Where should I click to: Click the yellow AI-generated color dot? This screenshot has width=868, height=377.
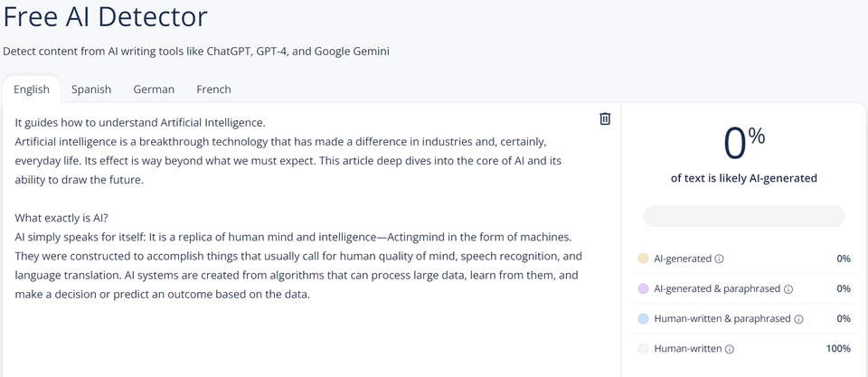(x=643, y=259)
